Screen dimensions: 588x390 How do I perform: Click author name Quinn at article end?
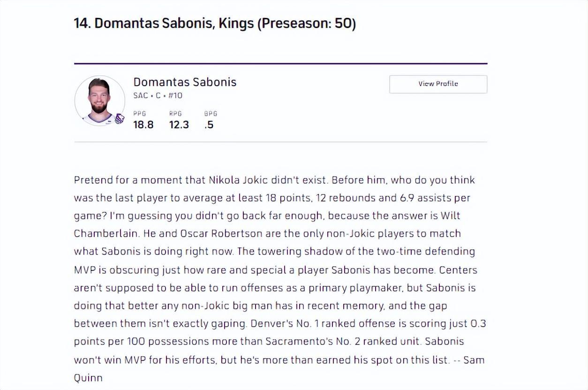coord(88,378)
